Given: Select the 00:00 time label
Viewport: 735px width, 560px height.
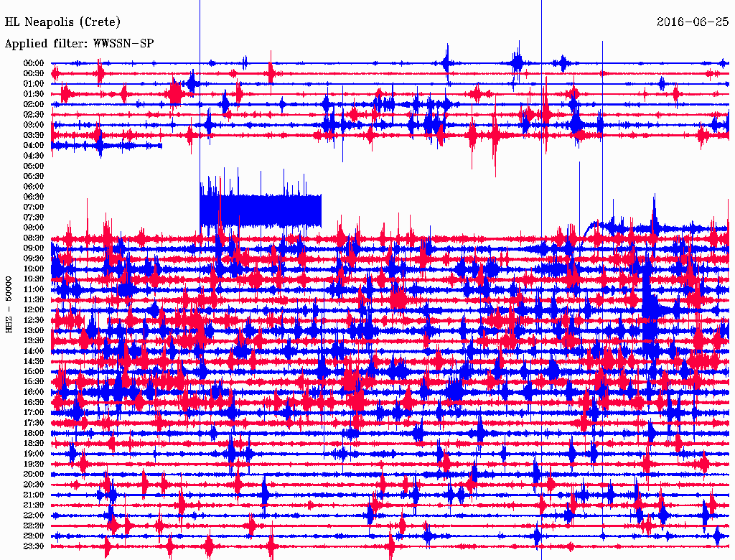Looking at the screenshot, I should coord(34,63).
